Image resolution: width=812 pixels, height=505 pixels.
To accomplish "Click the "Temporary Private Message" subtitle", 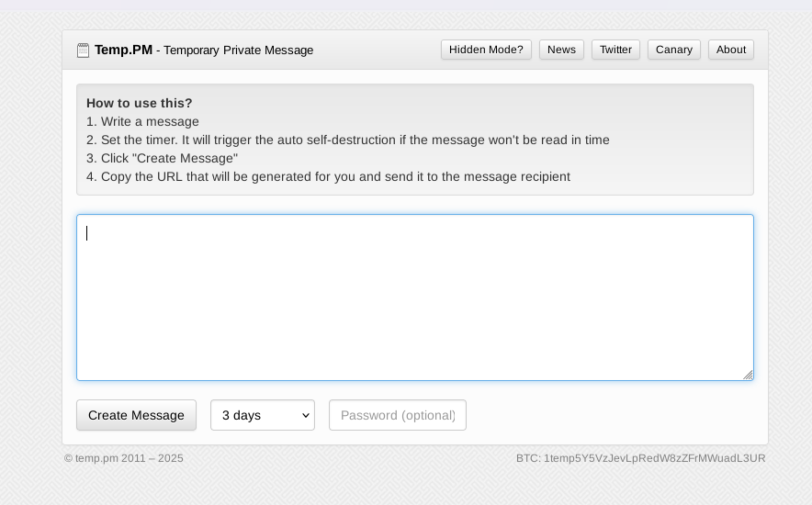I will (x=238, y=50).
